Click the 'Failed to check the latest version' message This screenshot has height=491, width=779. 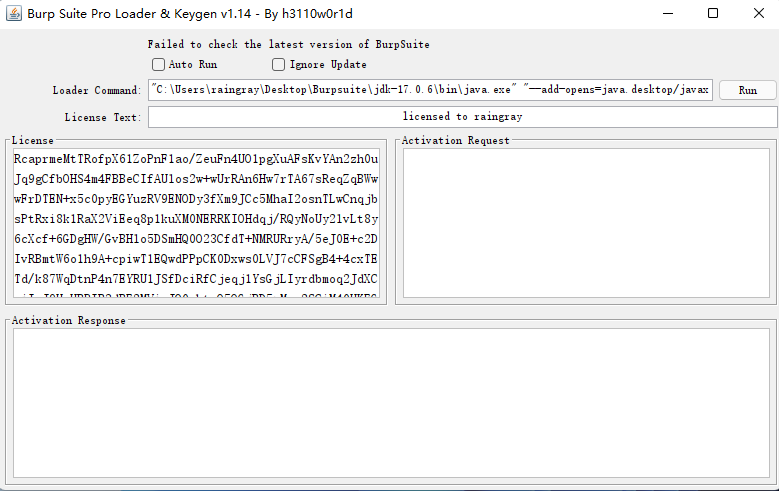289,44
